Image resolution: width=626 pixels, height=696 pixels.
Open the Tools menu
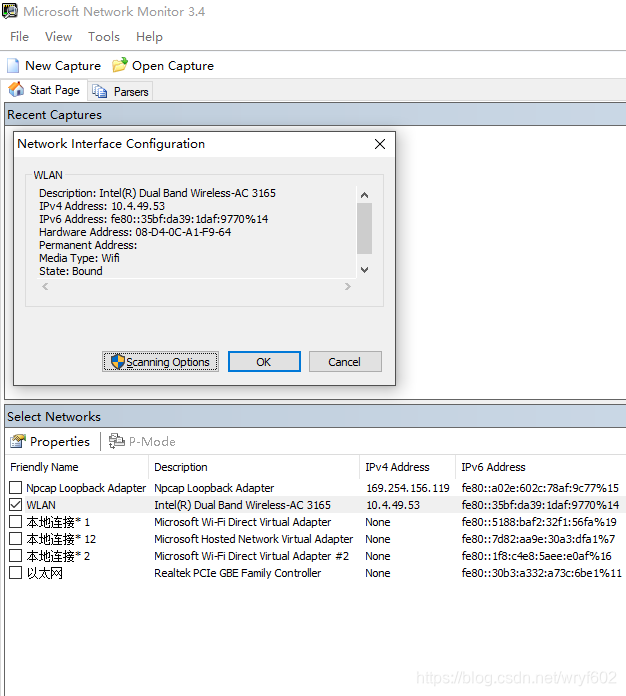click(x=104, y=37)
